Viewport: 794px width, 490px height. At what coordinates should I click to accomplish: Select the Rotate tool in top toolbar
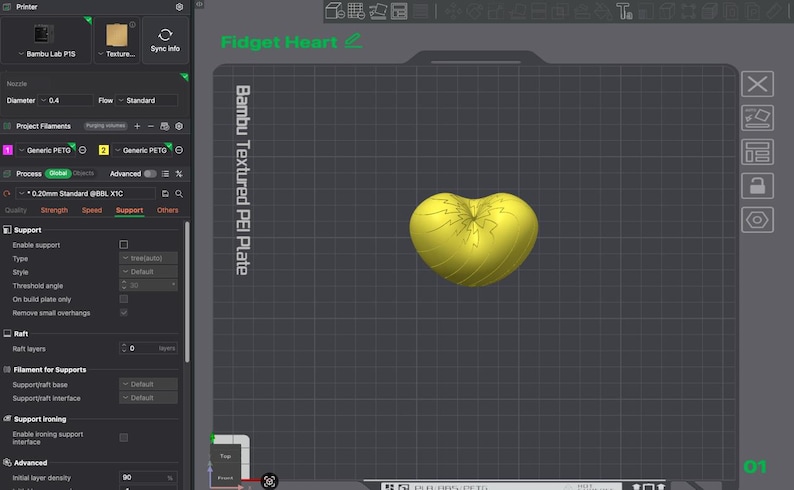[x=474, y=11]
